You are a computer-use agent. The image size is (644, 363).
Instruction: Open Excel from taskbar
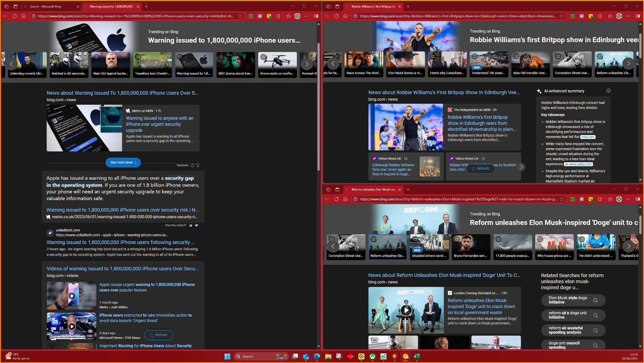pyautogui.click(x=417, y=357)
